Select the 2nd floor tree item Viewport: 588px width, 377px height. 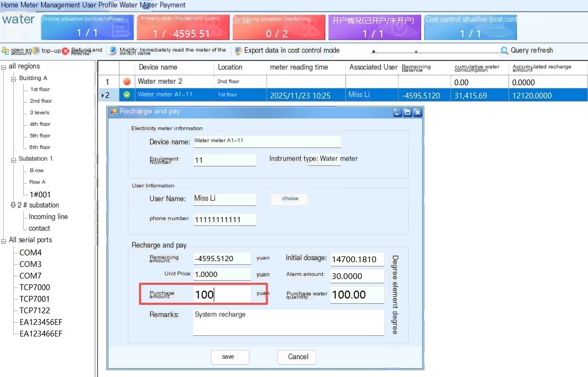[41, 101]
